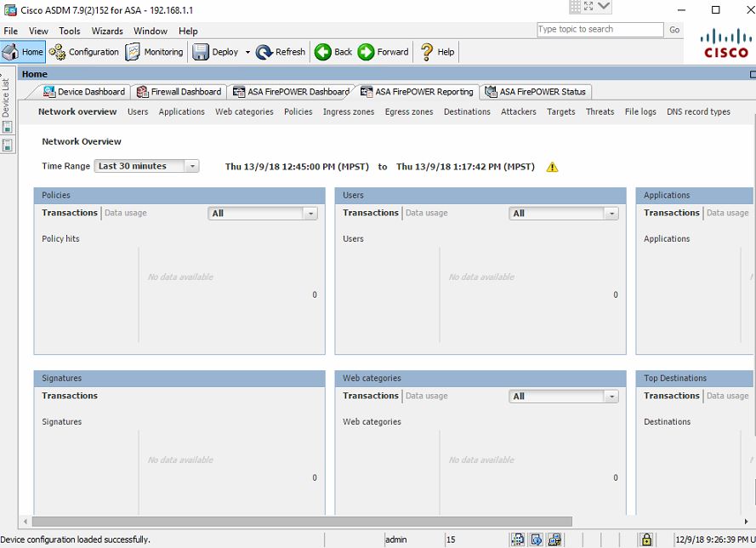Image resolution: width=756 pixels, height=548 pixels.
Task: Open the Users report link
Action: (x=138, y=111)
